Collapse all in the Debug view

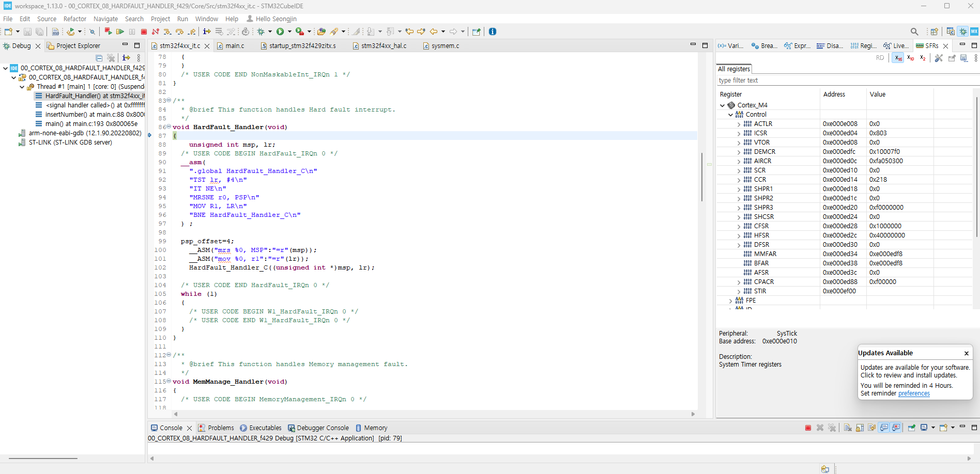(99, 58)
